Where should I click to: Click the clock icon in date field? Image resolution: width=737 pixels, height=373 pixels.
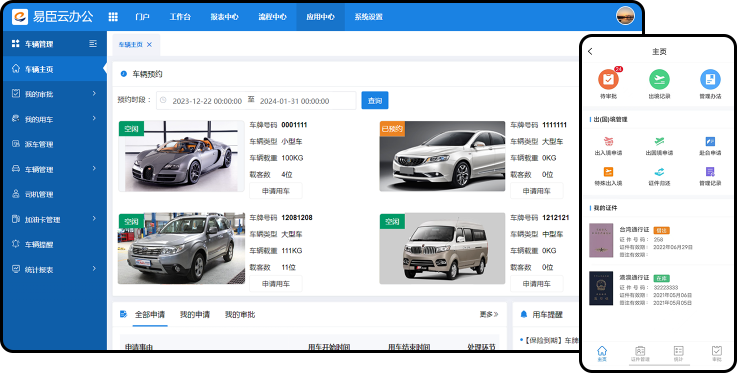coord(163,101)
